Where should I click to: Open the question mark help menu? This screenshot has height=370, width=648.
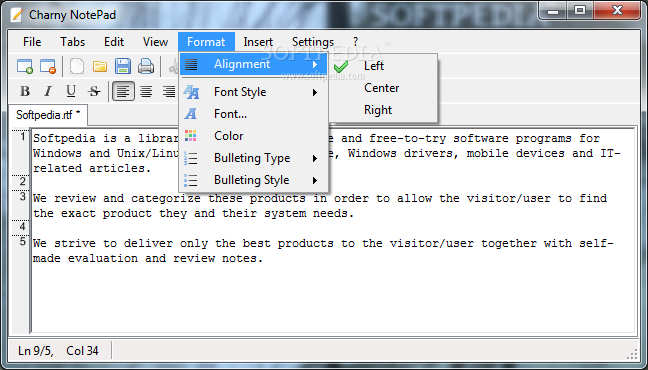[355, 42]
